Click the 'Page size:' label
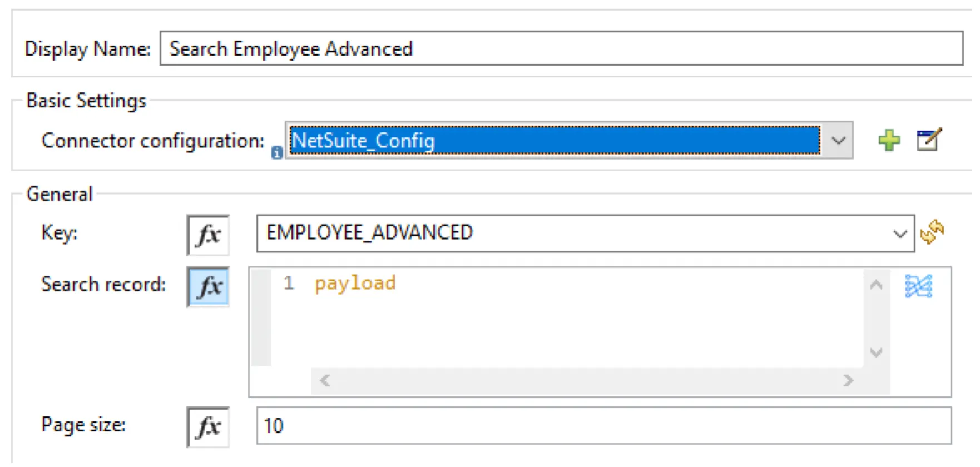Image resolution: width=980 pixels, height=467 pixels. (x=83, y=425)
